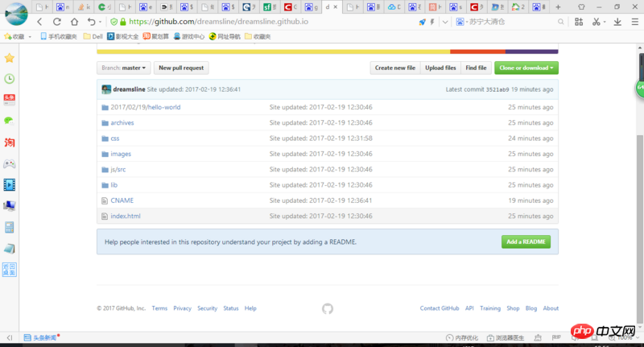Image resolution: width=644 pixels, height=347 pixels.
Task: Click the Training footer link
Action: [490, 308]
